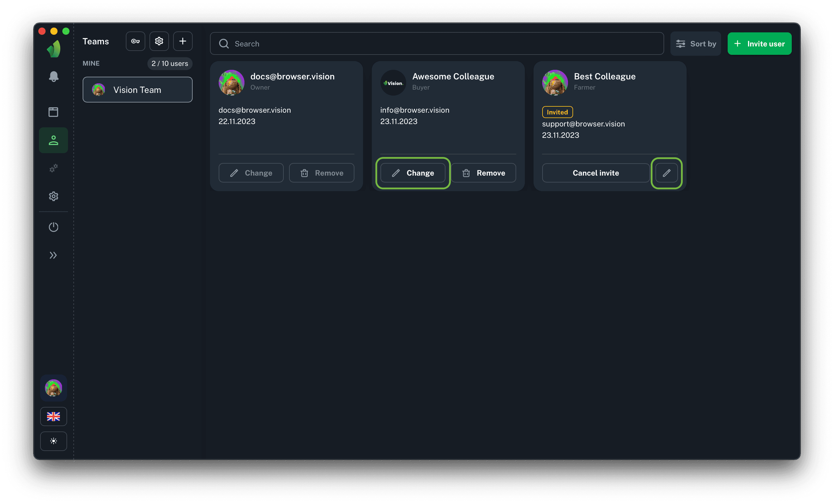Viewport: 834px width, 504px height.
Task: Select the Vision Team entry
Action: [x=138, y=90]
